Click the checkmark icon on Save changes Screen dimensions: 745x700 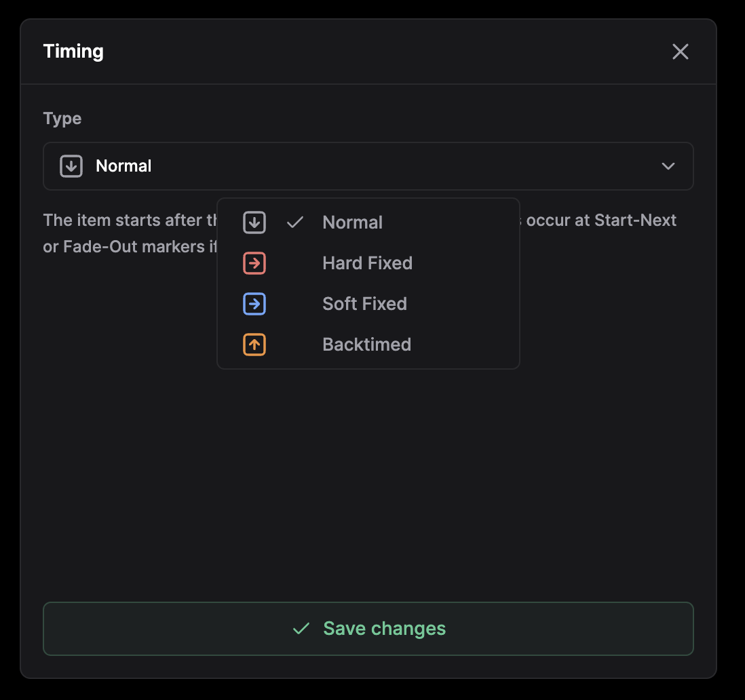coord(301,629)
